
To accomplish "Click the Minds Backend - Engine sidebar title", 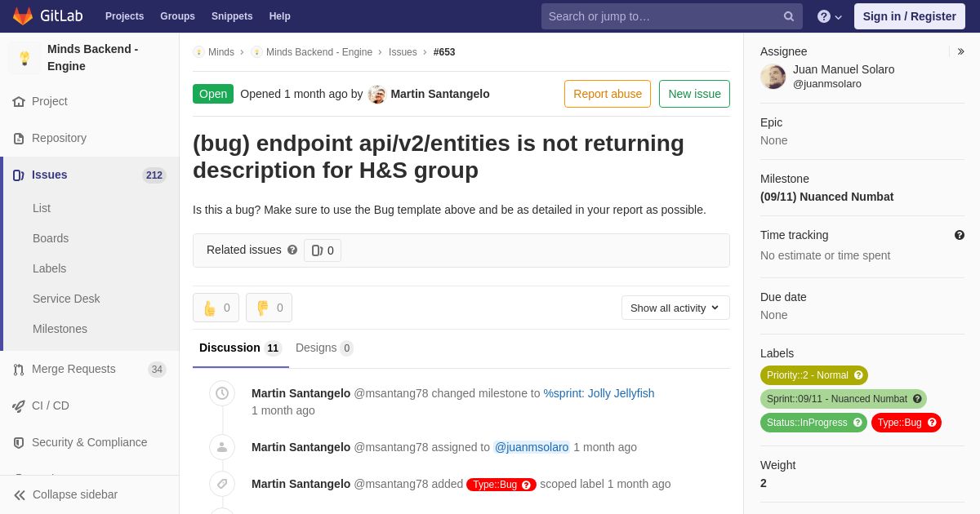I will coord(93,58).
